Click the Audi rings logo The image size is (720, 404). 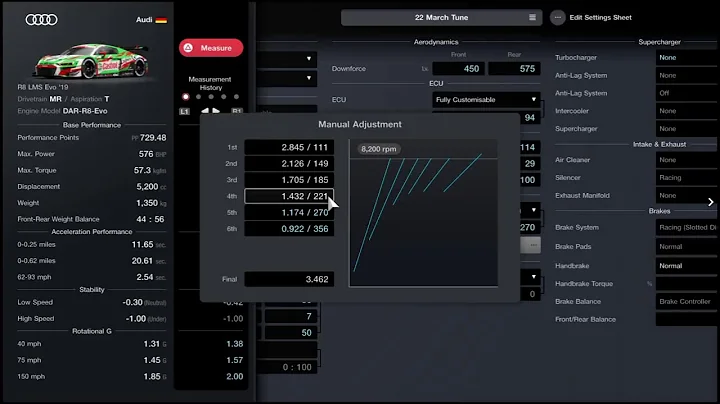pos(41,19)
